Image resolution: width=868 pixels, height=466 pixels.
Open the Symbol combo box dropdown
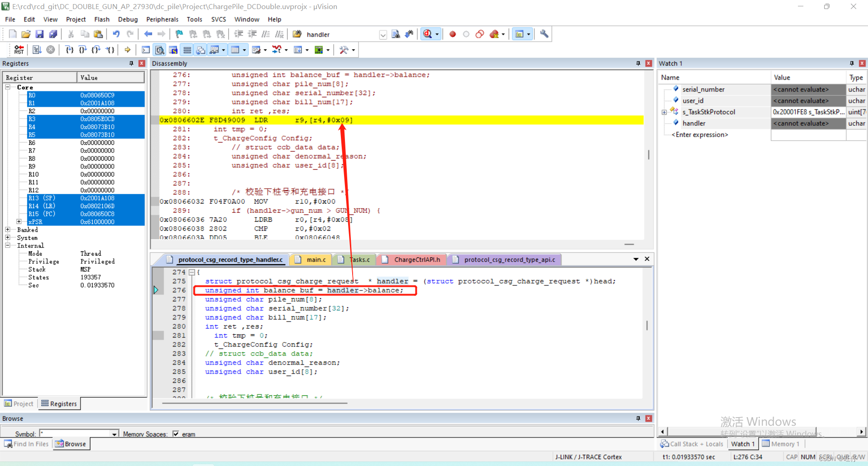pos(115,434)
